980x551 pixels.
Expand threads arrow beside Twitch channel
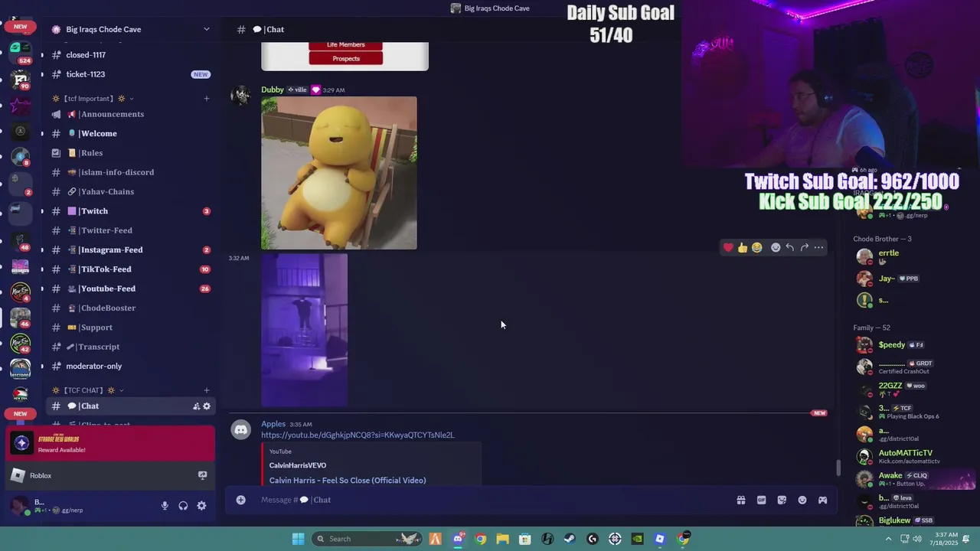click(x=42, y=211)
